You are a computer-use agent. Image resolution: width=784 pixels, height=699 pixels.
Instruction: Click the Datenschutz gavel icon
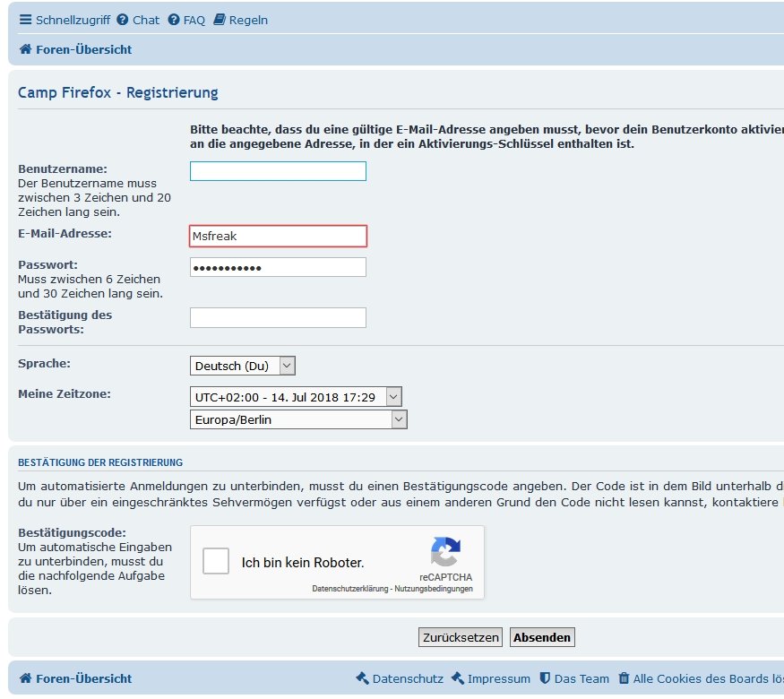[x=362, y=678]
